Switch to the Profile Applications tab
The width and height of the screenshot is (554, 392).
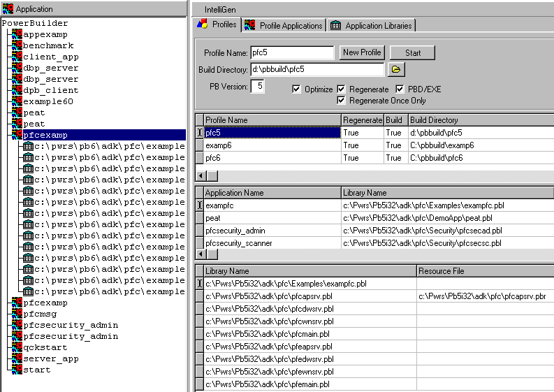(x=284, y=25)
